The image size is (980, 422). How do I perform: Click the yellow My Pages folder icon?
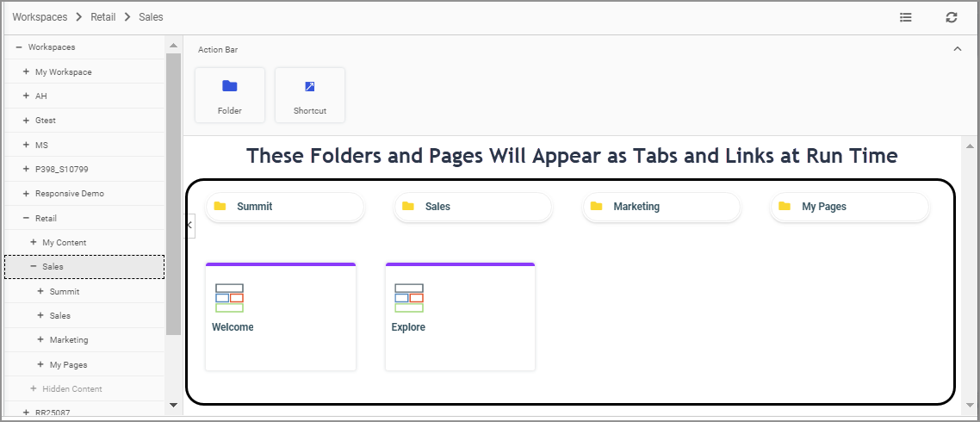[x=785, y=207]
